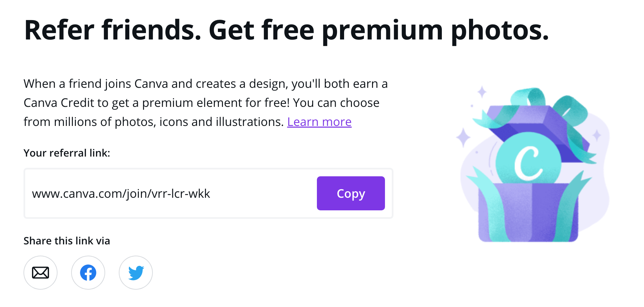644x307 pixels.
Task: Click the large sparkle star beside gift box
Action: 463,138
